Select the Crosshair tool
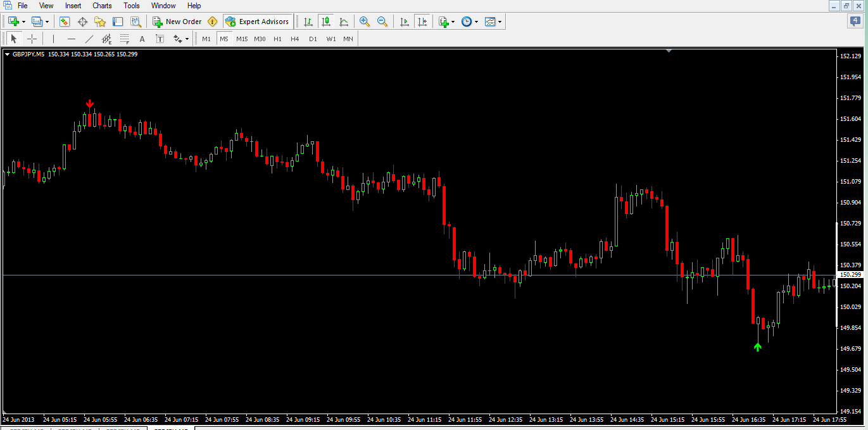Viewport: 868px width, 430px height. [32, 39]
